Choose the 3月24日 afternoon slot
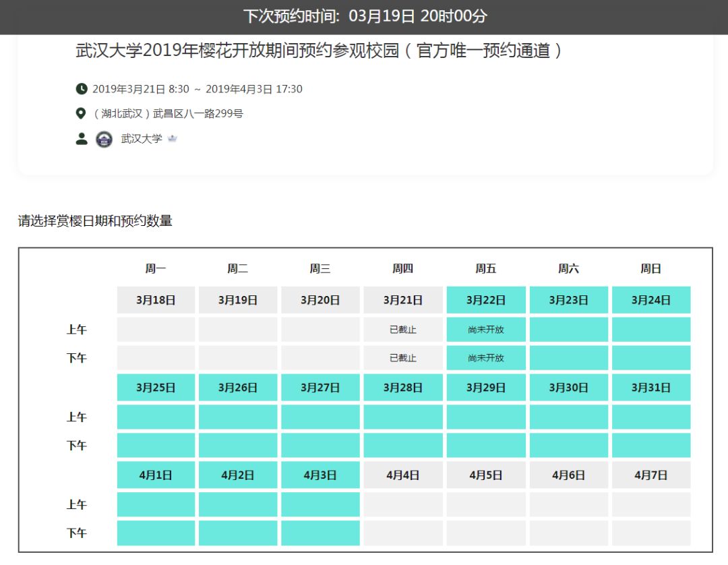 (x=651, y=358)
